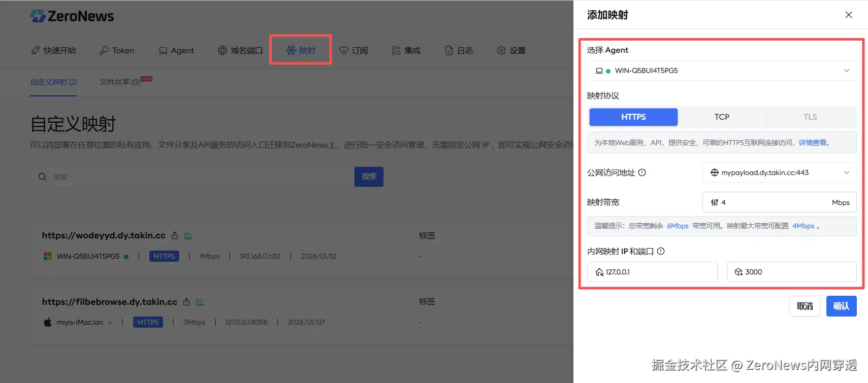This screenshot has width=868, height=383.
Task: Open the statistics chart icon for wodeyyd.dy.takin.cc
Action: tap(188, 235)
